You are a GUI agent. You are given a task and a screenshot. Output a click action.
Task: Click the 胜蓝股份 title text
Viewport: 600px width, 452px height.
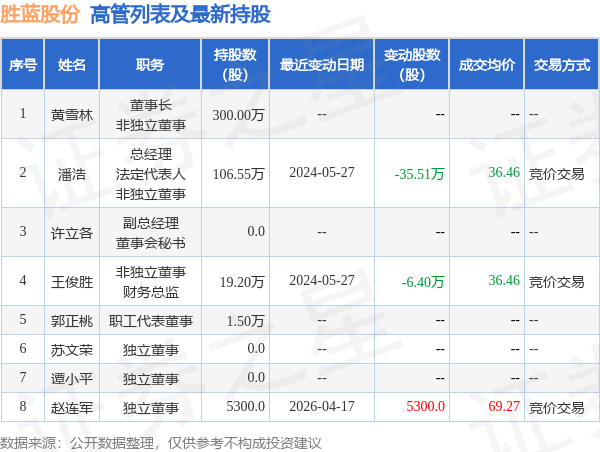point(40,15)
